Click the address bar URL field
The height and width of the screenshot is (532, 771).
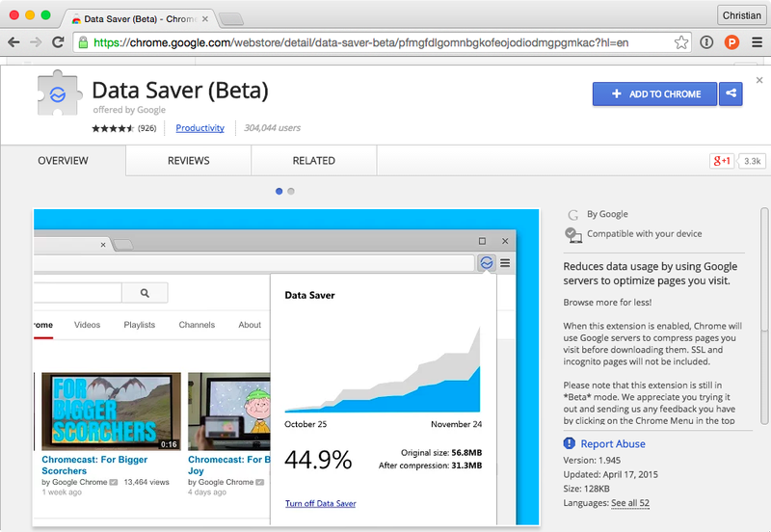pyautogui.click(x=382, y=42)
